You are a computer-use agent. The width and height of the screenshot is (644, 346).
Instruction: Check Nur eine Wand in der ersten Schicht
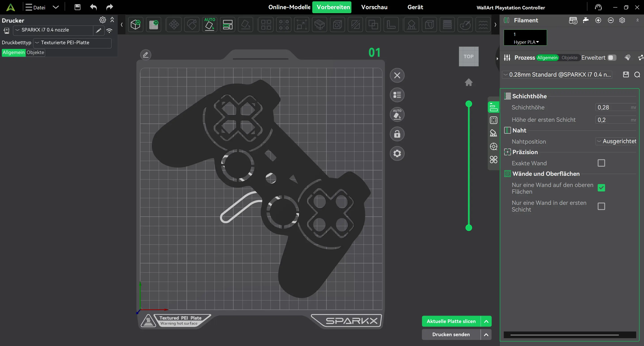601,206
